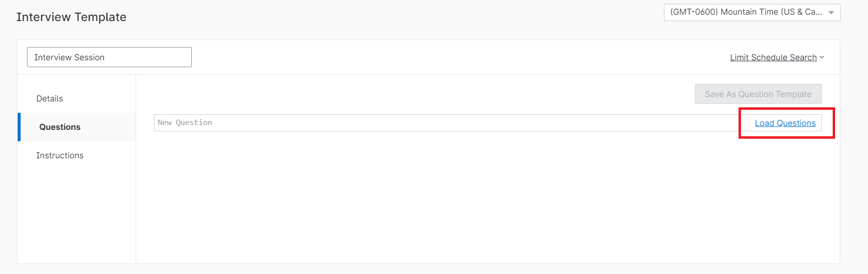Click blank sidebar space below Instructions
This screenshot has width=868, height=274.
[77, 211]
